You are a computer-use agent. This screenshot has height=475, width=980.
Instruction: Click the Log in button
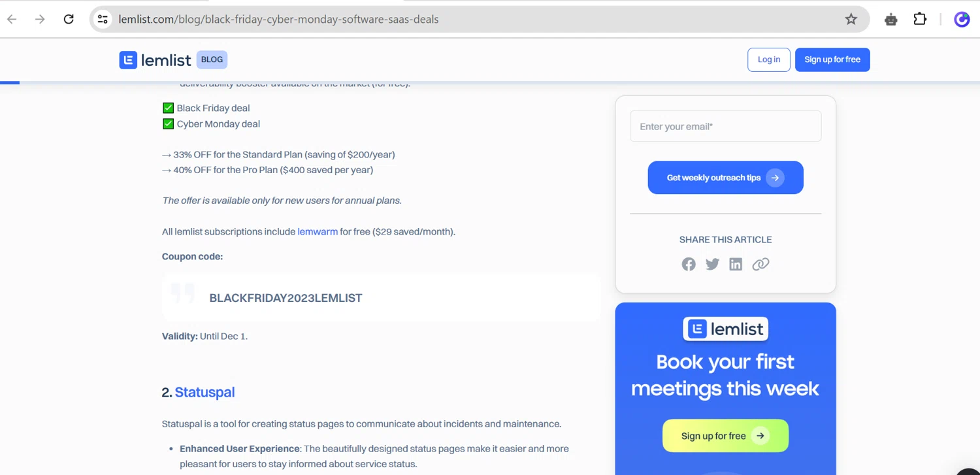click(x=769, y=59)
